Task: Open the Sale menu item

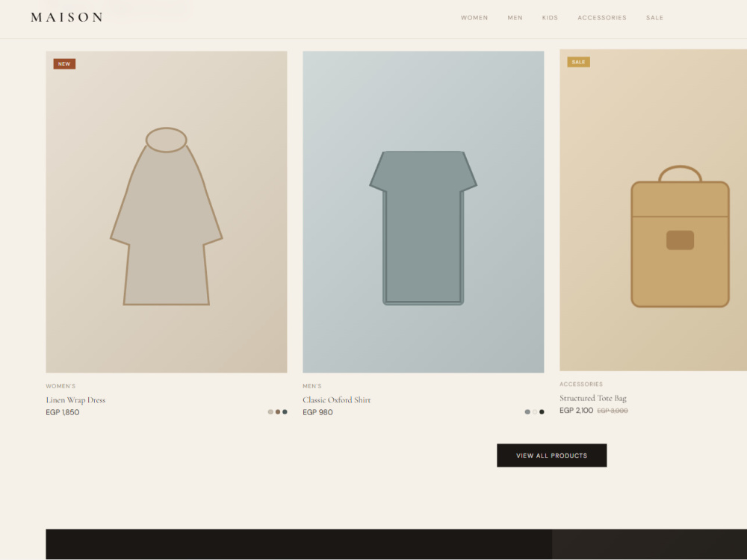Action: coord(654,18)
